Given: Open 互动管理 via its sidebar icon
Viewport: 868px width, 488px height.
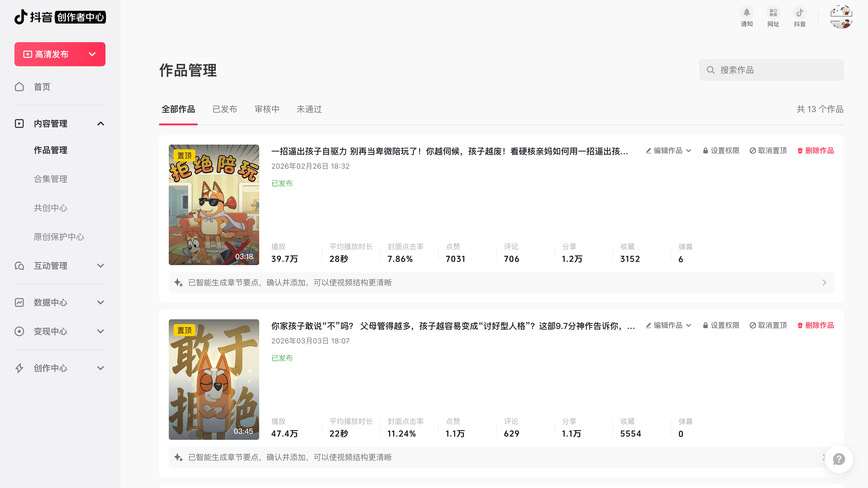Looking at the screenshot, I should (19, 266).
